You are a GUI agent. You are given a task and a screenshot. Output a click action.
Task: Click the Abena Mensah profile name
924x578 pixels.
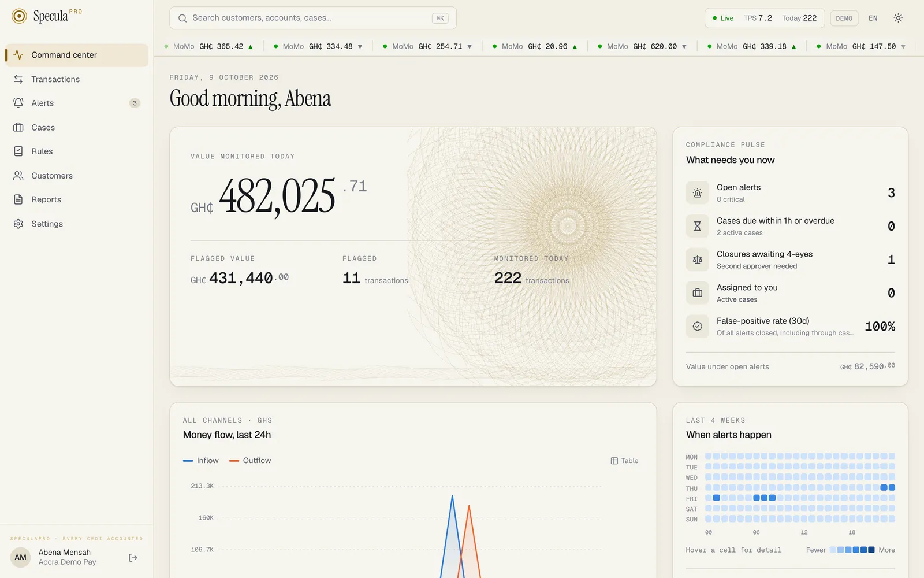[x=65, y=553]
